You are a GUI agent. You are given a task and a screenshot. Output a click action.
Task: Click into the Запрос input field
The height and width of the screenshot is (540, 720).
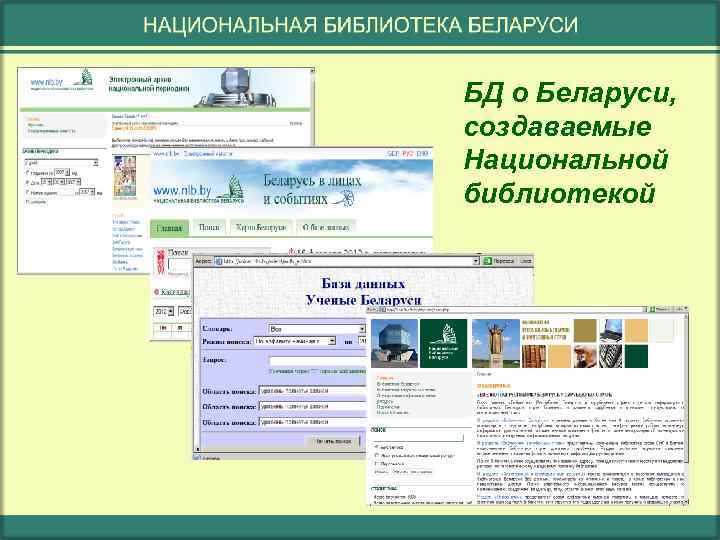coord(318,361)
